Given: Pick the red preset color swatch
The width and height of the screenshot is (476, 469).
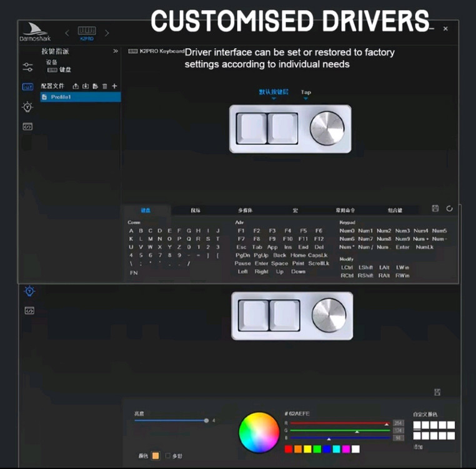Looking at the screenshot, I should (x=289, y=449).
